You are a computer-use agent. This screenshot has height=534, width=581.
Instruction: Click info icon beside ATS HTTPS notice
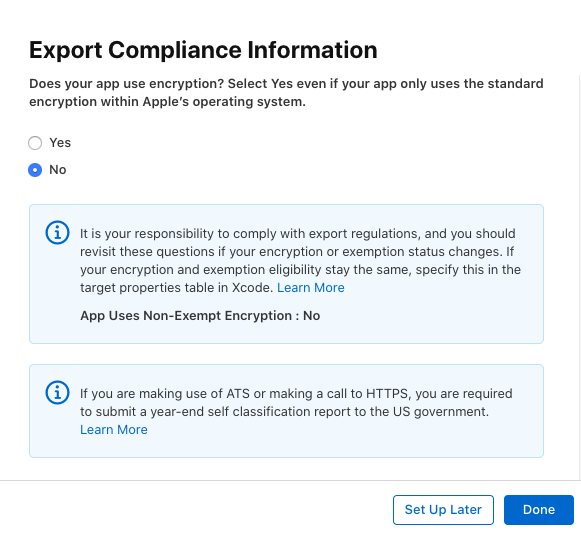pyautogui.click(x=57, y=392)
